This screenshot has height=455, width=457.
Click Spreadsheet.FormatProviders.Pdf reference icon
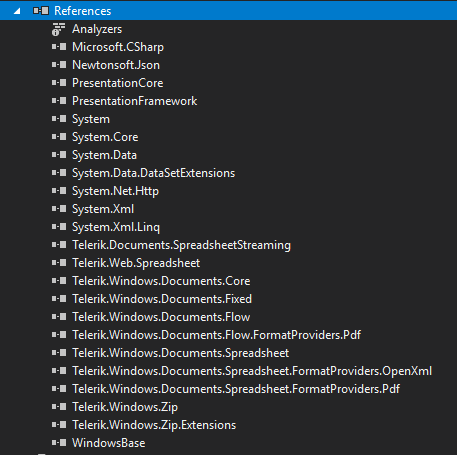coord(59,389)
